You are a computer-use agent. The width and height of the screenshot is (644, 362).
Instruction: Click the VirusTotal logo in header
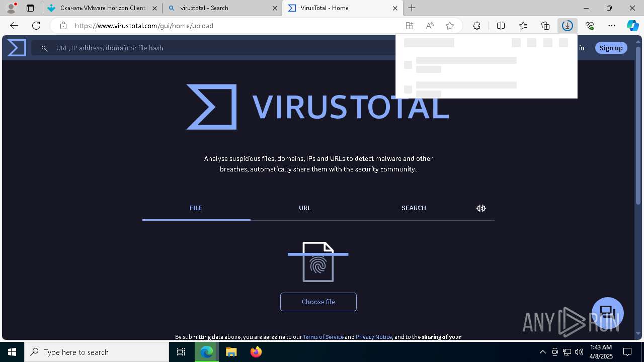[17, 48]
